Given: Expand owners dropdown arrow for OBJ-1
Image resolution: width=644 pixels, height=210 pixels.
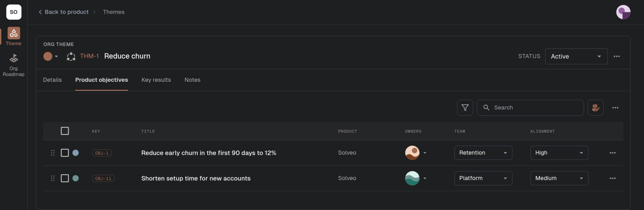Looking at the screenshot, I should [x=425, y=153].
